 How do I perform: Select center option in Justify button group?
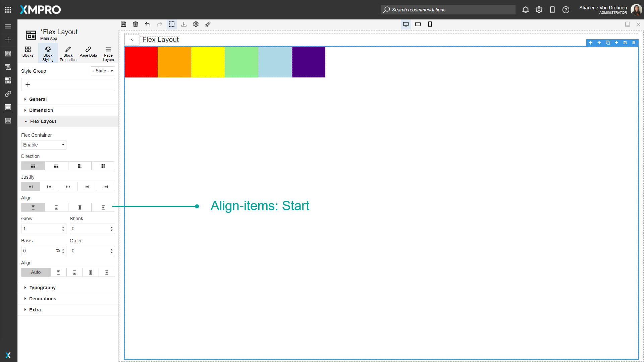coord(68,187)
